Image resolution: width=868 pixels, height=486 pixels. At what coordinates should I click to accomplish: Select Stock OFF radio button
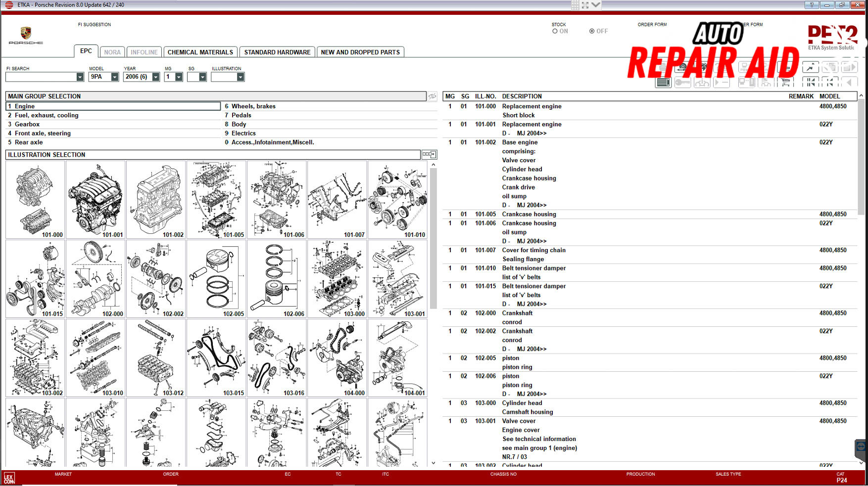(592, 31)
